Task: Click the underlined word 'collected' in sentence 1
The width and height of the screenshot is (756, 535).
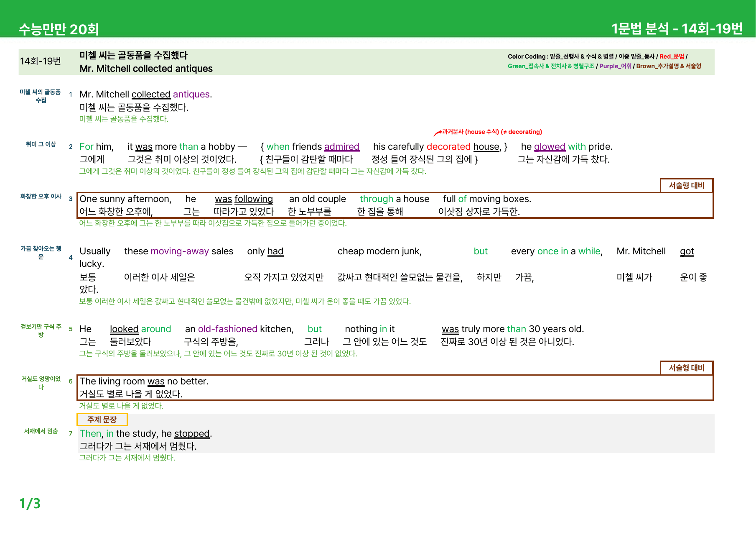Action: pos(151,95)
